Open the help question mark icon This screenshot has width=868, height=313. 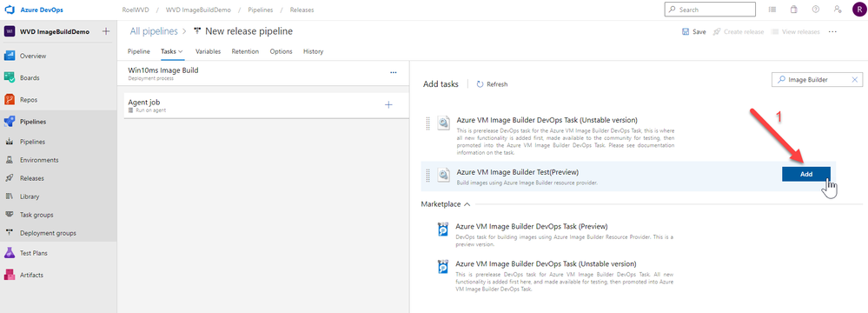815,10
